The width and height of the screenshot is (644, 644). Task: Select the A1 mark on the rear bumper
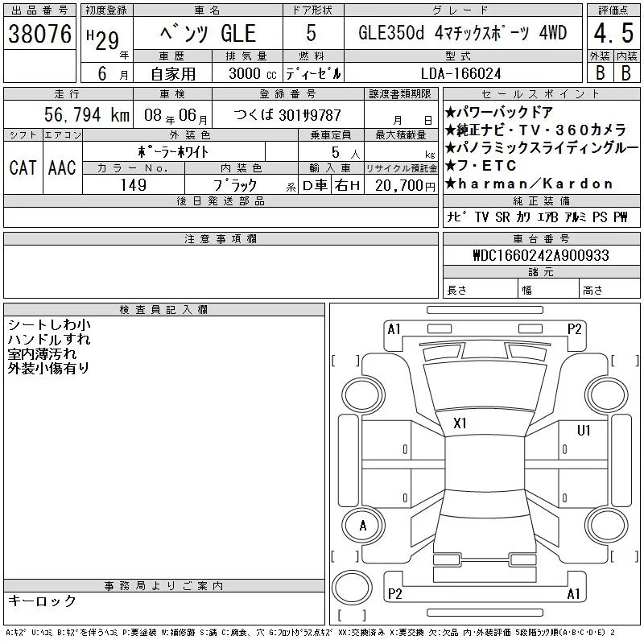573,594
